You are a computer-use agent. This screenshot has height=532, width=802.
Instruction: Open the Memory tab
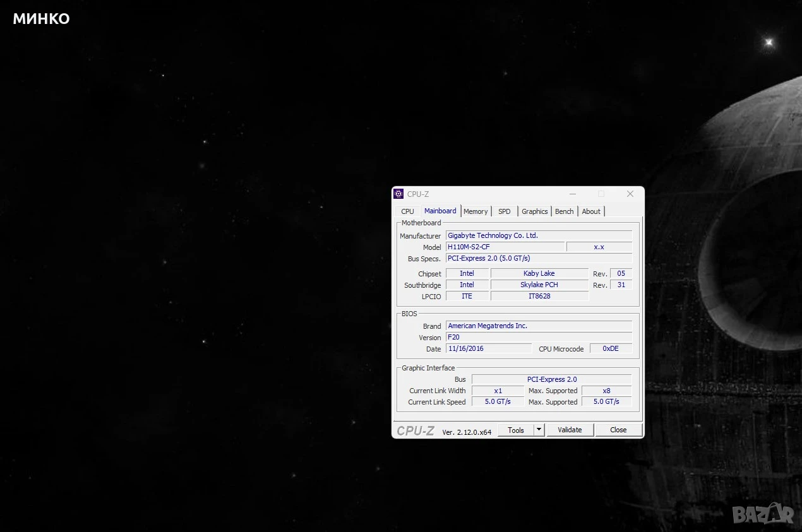pos(476,211)
